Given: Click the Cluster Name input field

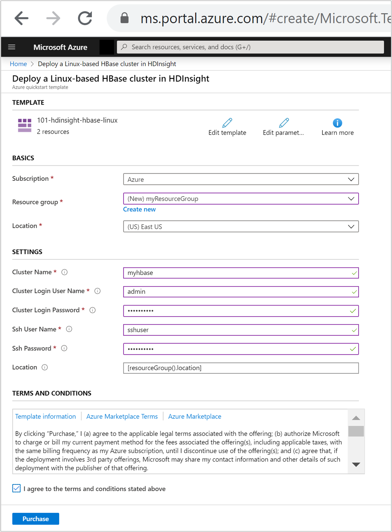Looking at the screenshot, I should click(236, 273).
